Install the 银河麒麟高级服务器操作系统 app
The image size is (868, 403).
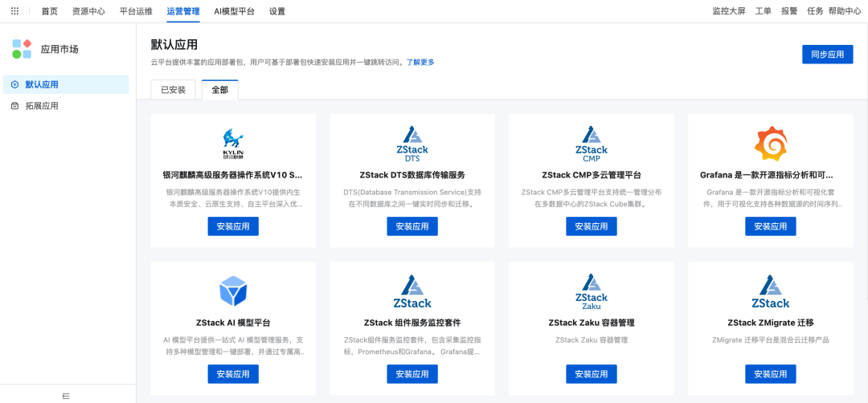tap(233, 226)
